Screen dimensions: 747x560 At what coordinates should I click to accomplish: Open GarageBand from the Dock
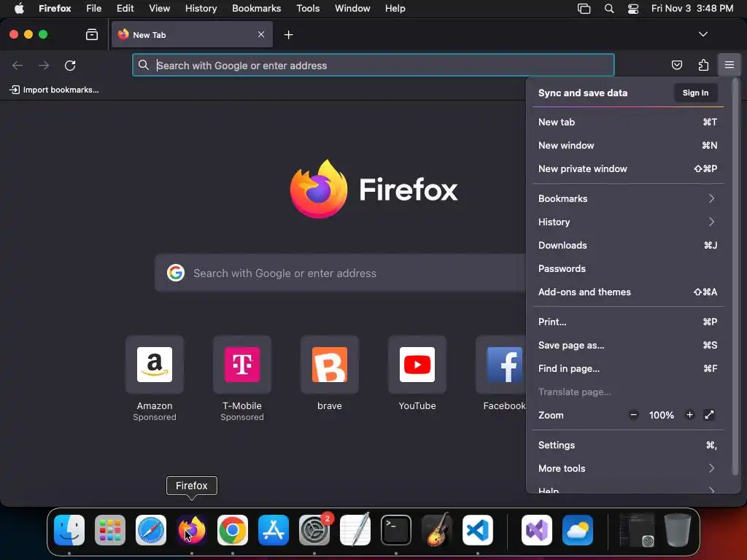[437, 530]
